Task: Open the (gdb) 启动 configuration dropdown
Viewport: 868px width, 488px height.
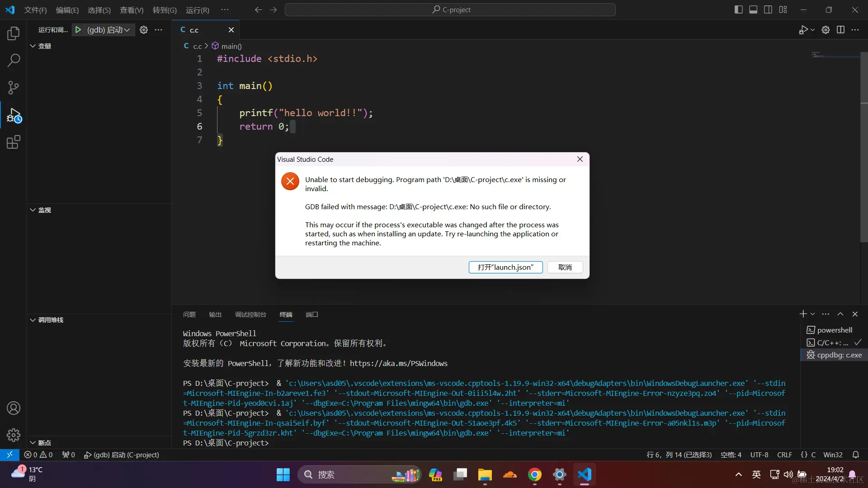Action: [108, 30]
